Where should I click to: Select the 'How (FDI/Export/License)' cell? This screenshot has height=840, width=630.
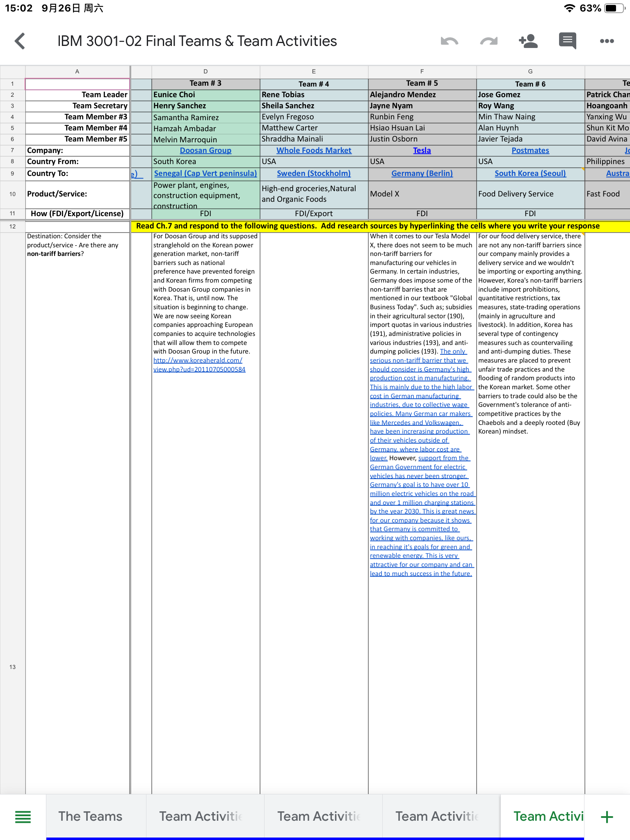[78, 214]
